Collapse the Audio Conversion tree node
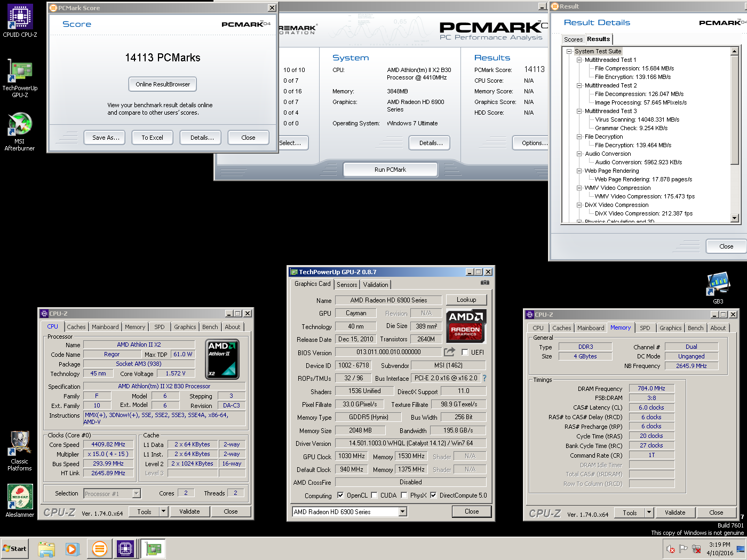The width and height of the screenshot is (747, 560). tap(579, 154)
